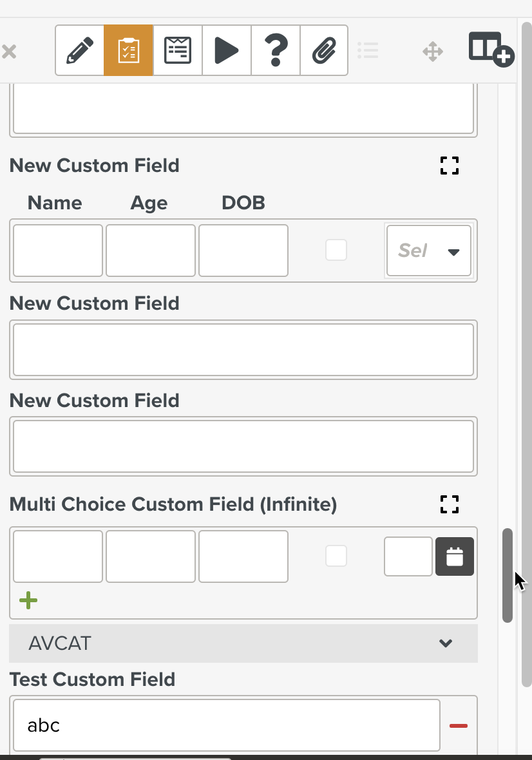This screenshot has width=532, height=760.
Task: Open the calendar date picker icon
Action: point(455,556)
